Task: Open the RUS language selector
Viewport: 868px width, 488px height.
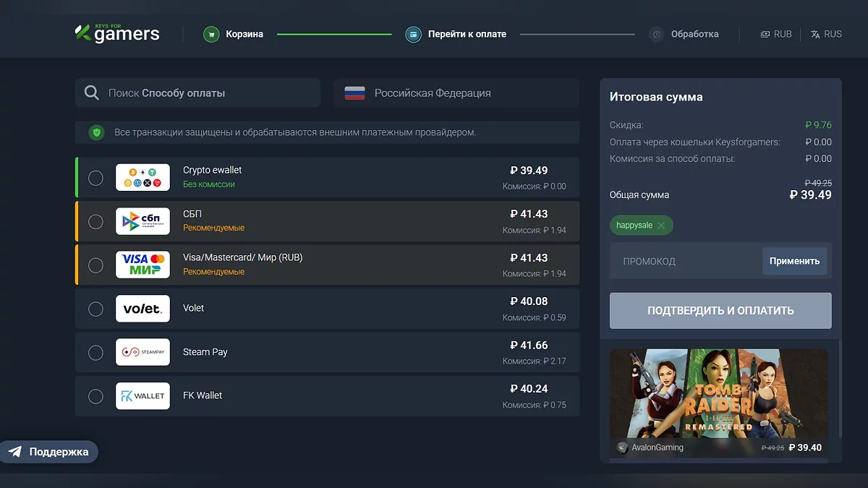Action: [x=826, y=34]
